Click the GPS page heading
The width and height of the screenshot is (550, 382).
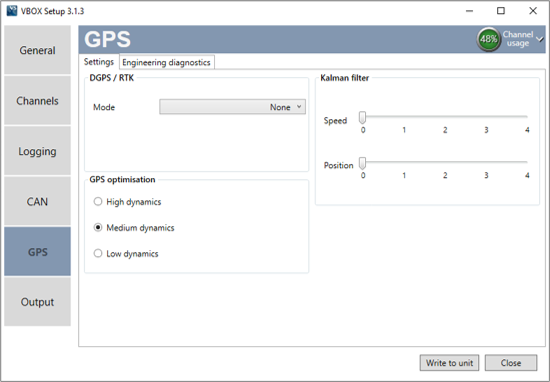(x=107, y=39)
